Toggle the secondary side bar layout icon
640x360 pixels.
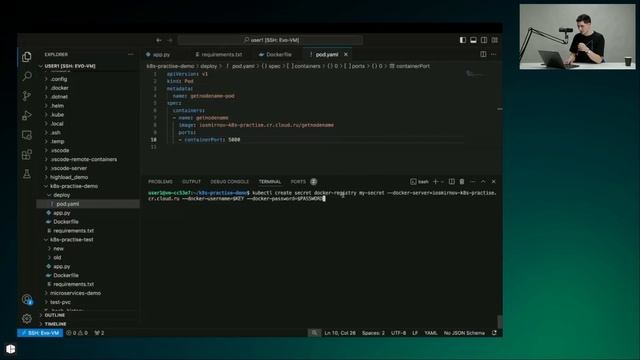[x=484, y=40]
